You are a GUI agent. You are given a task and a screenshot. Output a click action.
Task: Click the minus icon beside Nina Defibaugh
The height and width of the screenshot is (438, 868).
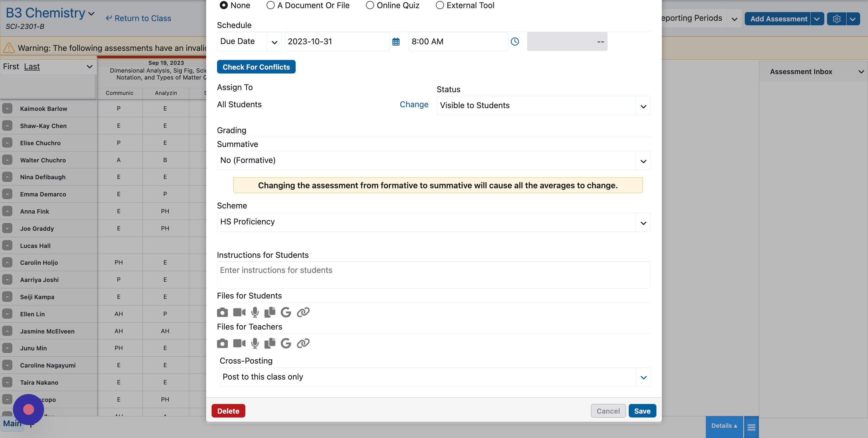[7, 177]
